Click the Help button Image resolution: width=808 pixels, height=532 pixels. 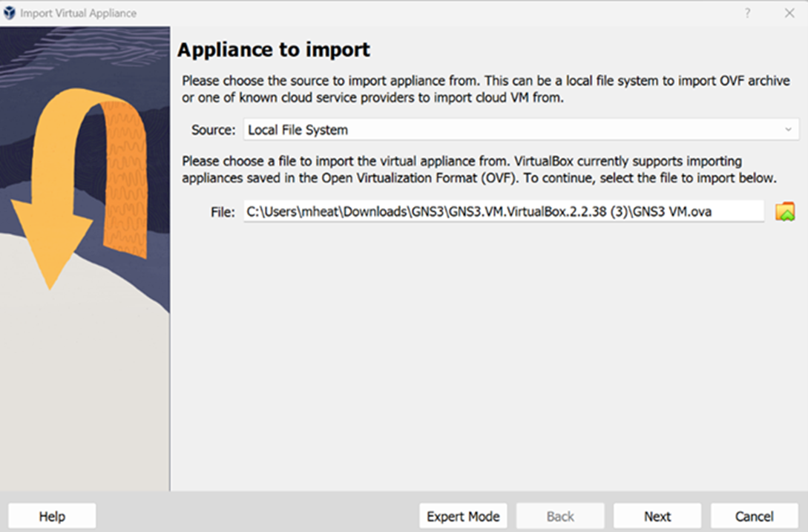click(52, 516)
